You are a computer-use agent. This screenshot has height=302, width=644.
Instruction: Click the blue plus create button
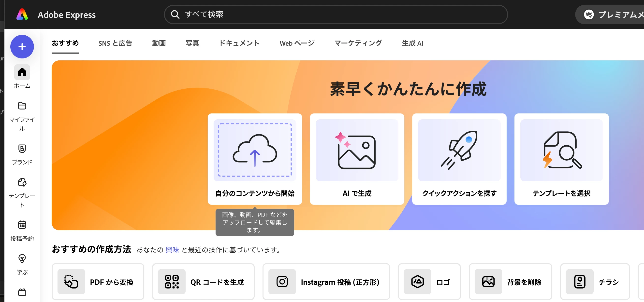[22, 47]
